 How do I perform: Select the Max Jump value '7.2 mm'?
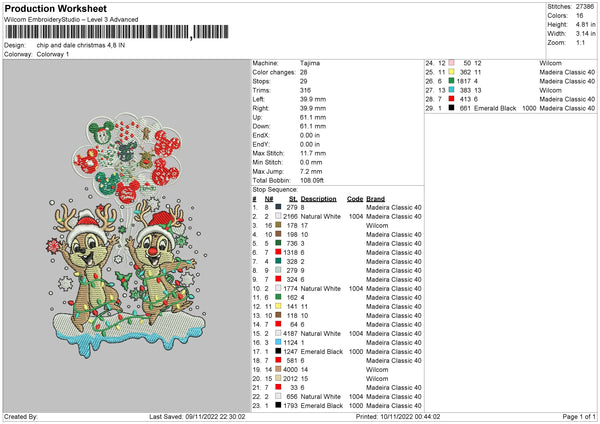(311, 171)
